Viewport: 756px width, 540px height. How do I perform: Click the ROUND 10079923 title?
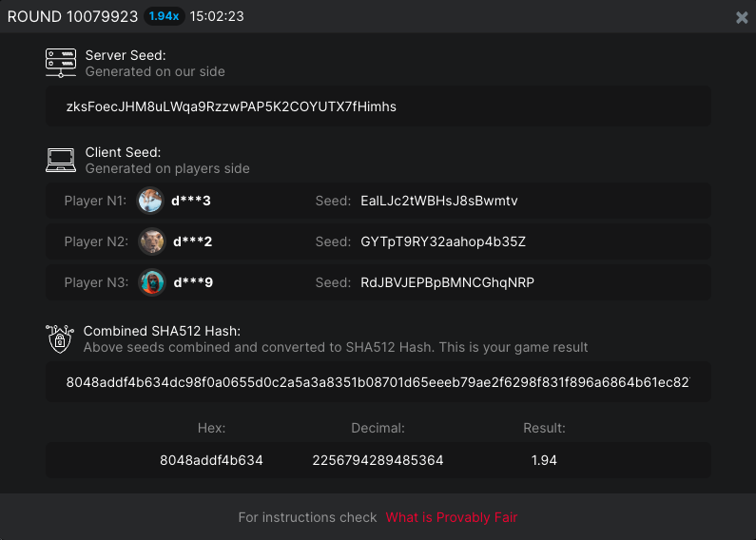(72, 16)
